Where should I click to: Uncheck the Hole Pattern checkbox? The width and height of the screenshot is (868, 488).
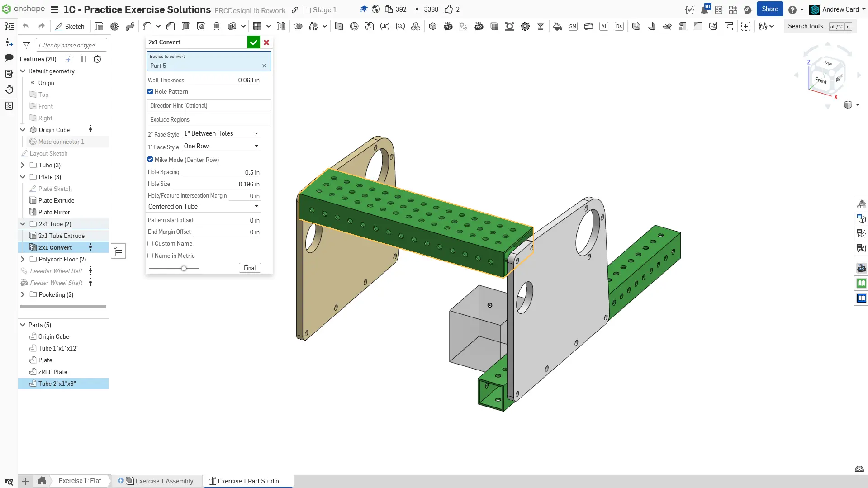[x=150, y=91]
